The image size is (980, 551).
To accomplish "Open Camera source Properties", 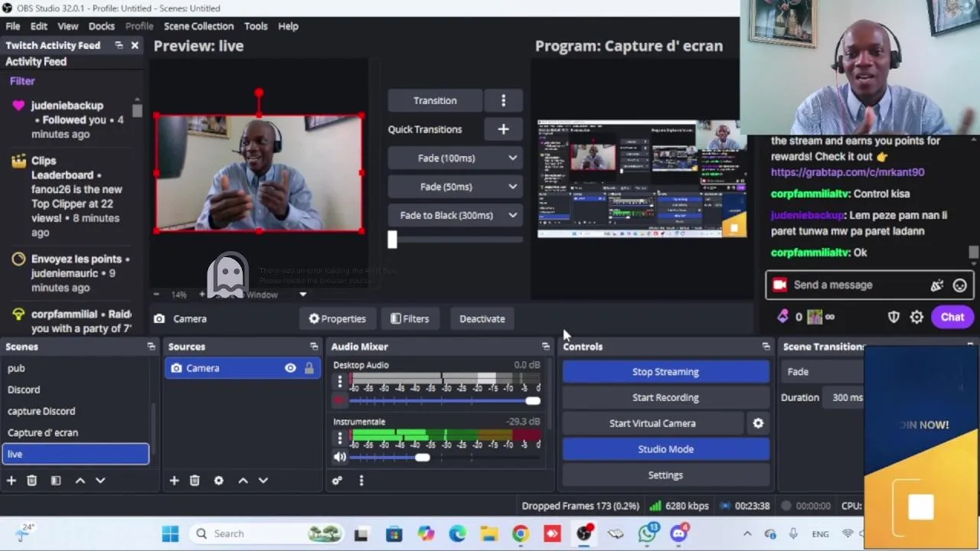I will (x=337, y=318).
